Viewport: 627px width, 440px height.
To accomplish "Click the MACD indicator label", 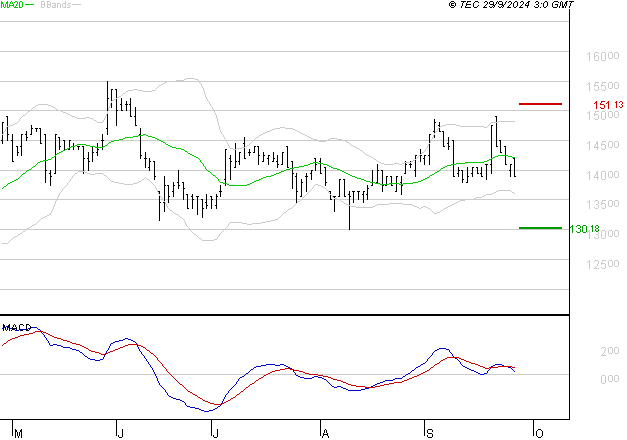I will [x=17, y=328].
